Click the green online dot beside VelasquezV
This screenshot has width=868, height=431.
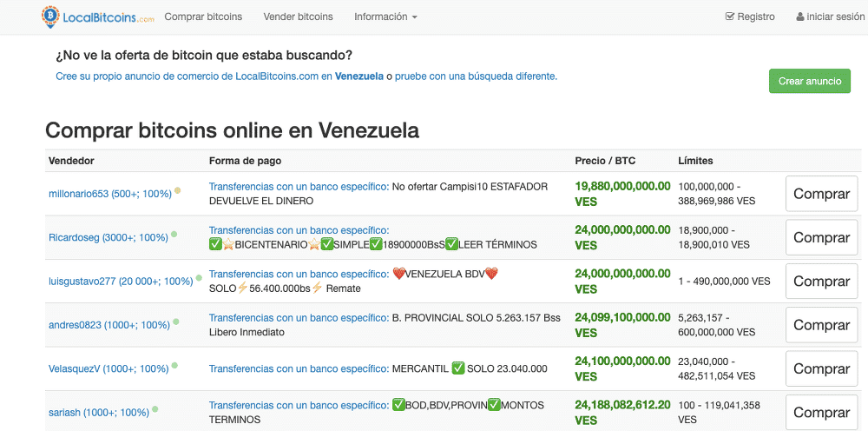(174, 366)
